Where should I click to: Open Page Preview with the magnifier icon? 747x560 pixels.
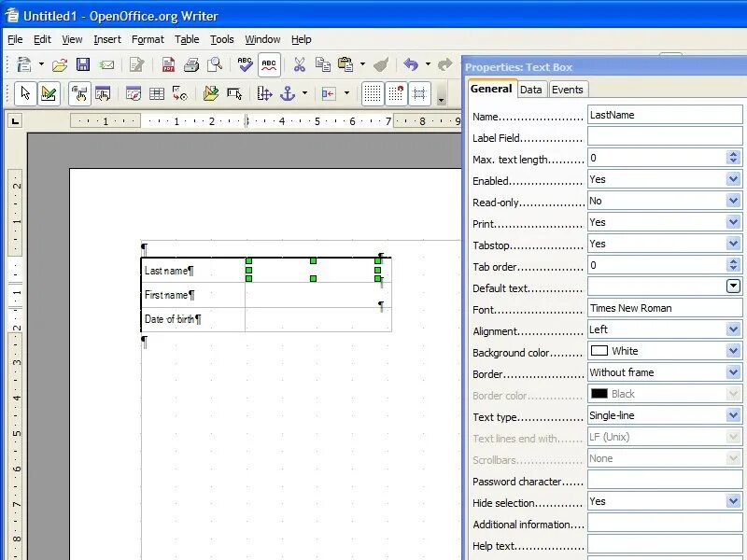215,64
